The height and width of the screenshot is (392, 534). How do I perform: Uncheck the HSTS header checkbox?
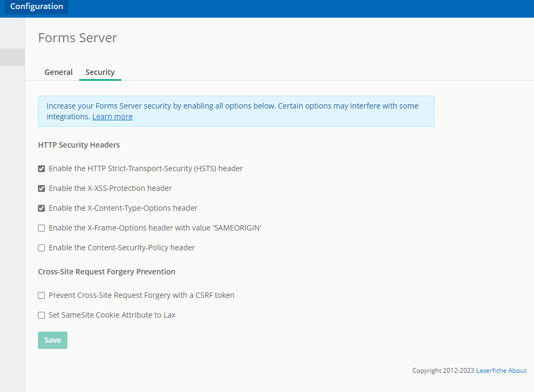[42, 169]
